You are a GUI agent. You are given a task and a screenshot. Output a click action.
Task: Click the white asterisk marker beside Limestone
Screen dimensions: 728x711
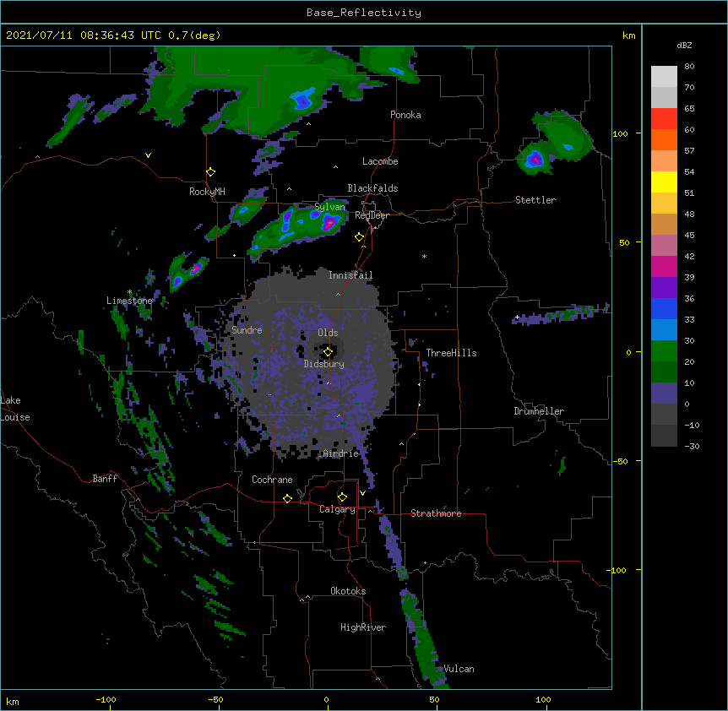pos(130,292)
